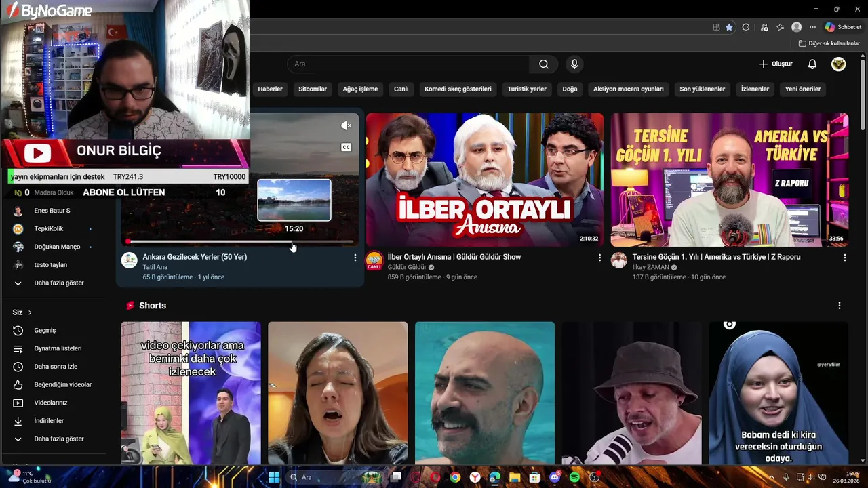Open the 'Babam dedi ki kira' short
This screenshot has width=868, height=488.
(778, 393)
